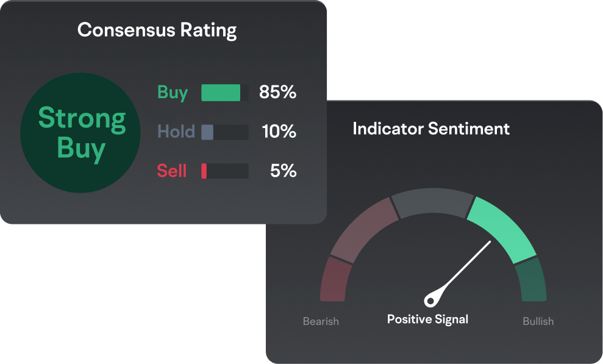The image size is (603, 364).
Task: Click the 5% value
Action: coord(283,171)
